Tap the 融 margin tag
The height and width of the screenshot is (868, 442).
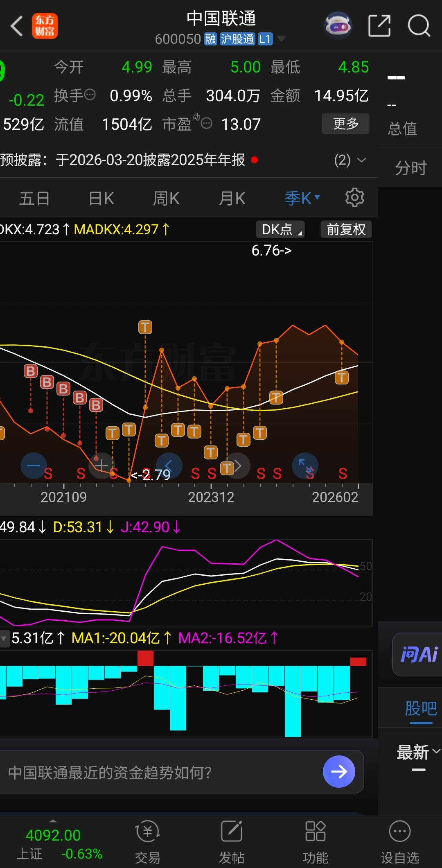click(211, 39)
